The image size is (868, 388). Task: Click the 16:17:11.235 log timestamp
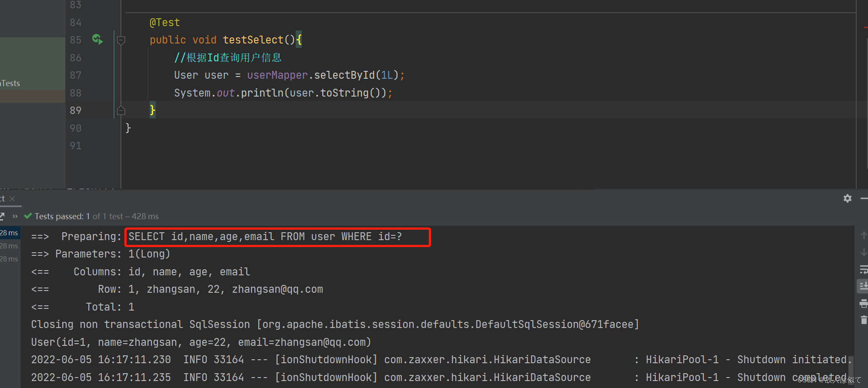coord(134,378)
